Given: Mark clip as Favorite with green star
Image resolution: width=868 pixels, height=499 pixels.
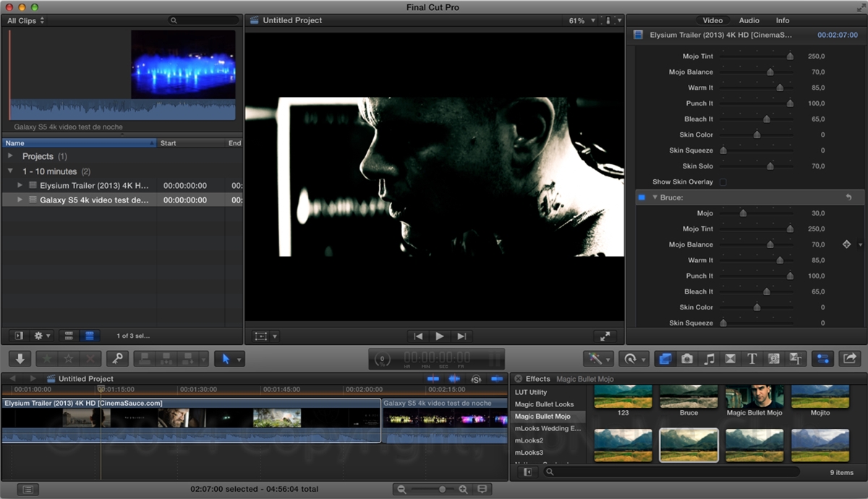Looking at the screenshot, I should (46, 358).
